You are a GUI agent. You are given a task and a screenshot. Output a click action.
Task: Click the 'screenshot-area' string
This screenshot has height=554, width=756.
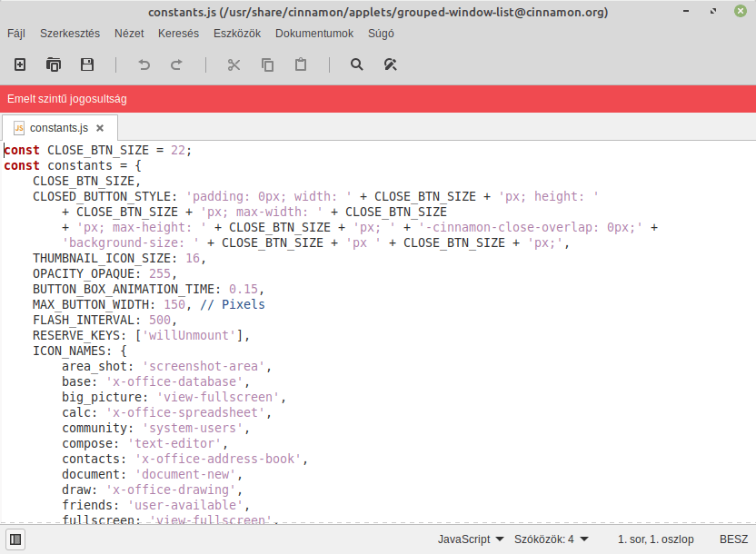(x=203, y=366)
